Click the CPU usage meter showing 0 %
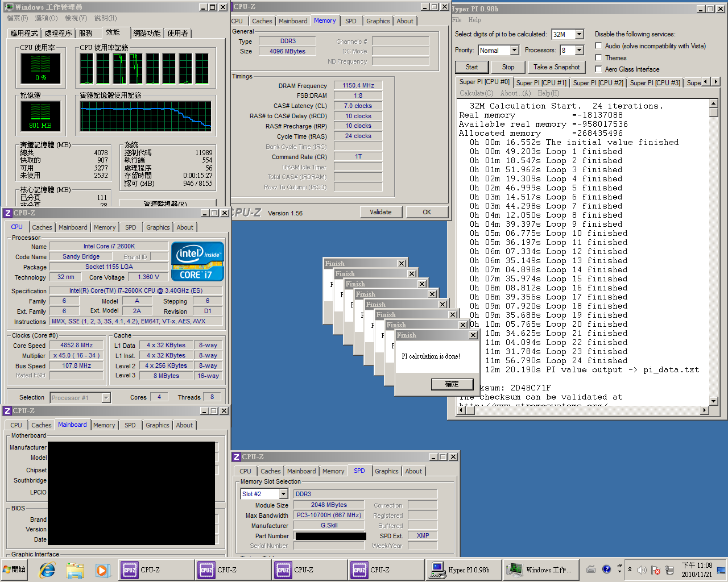Viewport: 728px width, 582px height. coord(40,69)
